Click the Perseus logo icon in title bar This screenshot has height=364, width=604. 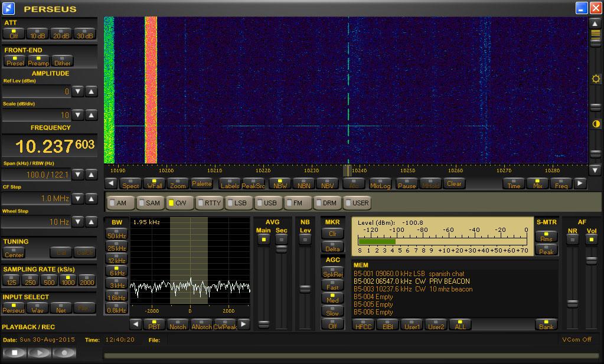click(x=8, y=8)
